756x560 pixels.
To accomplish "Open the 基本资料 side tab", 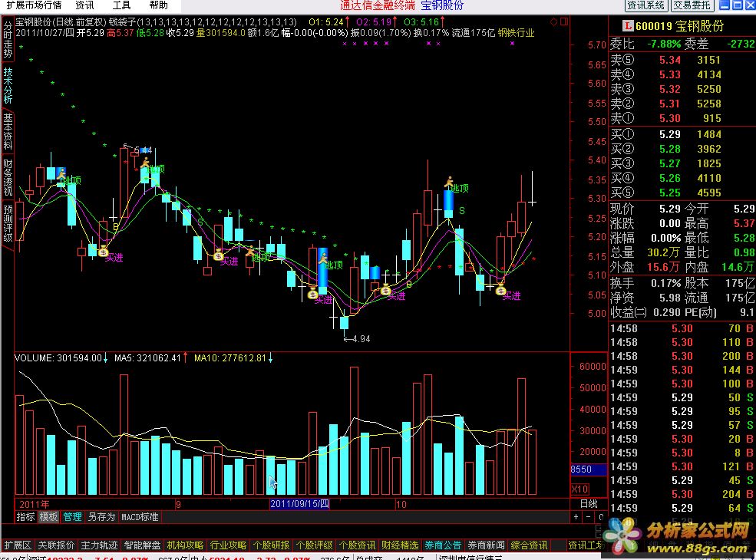I will (x=8, y=131).
